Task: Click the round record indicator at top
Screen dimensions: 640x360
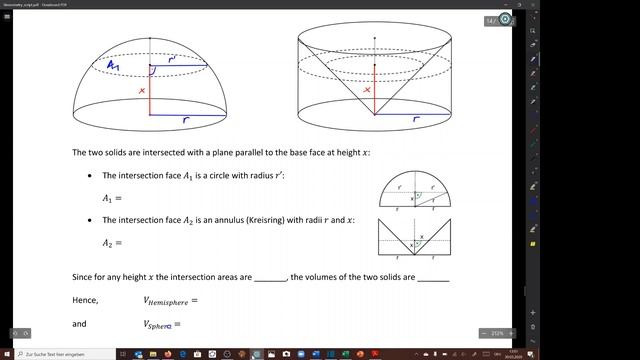Action: [x=505, y=19]
